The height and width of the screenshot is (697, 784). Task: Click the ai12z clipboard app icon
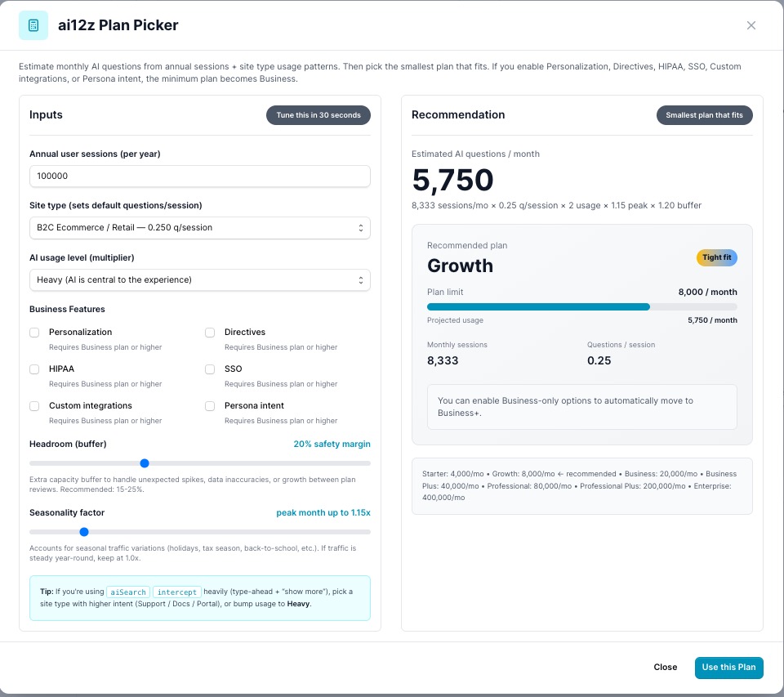click(x=33, y=25)
